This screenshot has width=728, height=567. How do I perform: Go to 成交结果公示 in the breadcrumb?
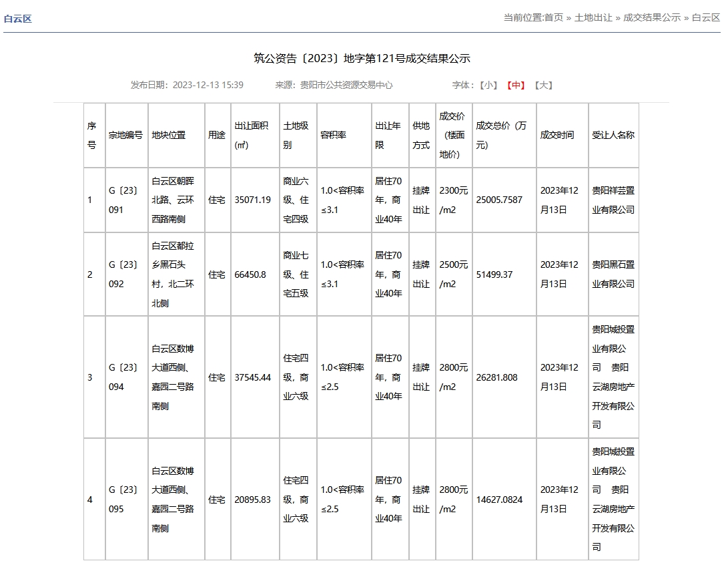[x=651, y=18]
